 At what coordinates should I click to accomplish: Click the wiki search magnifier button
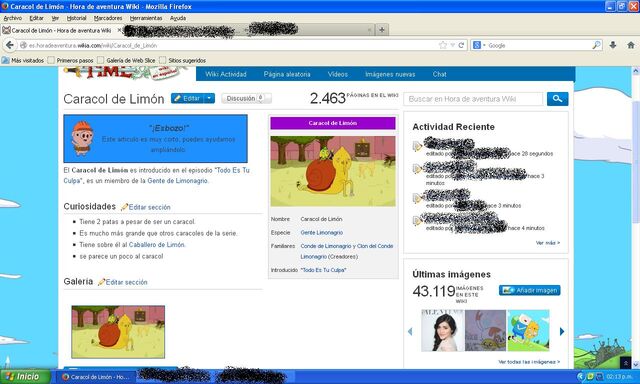(x=557, y=99)
